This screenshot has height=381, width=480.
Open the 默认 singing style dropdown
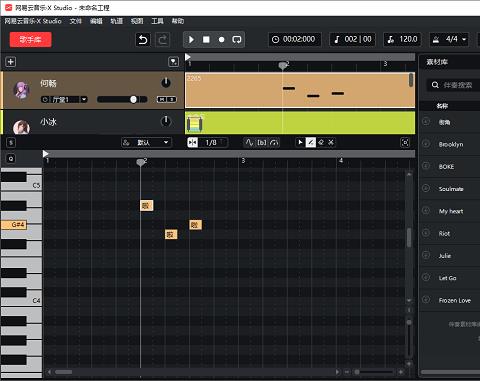point(146,143)
